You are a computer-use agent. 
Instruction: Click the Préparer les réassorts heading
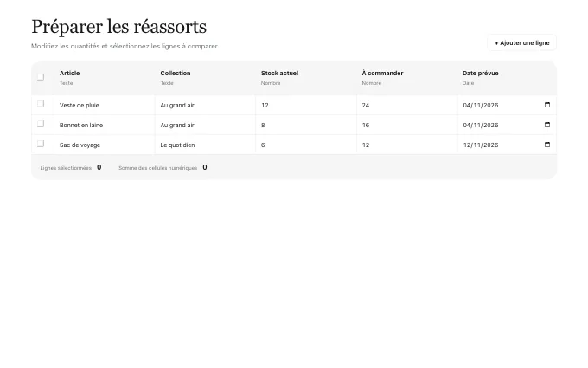(x=118, y=27)
